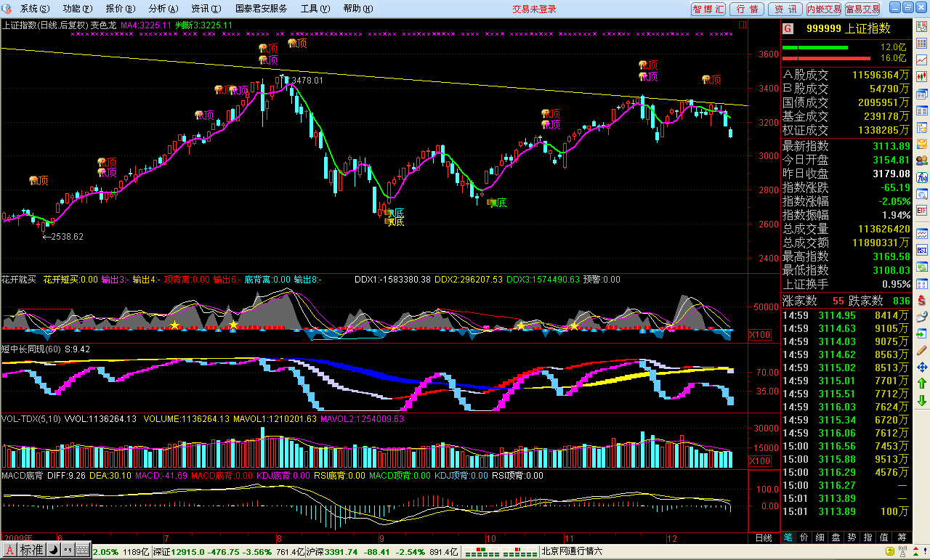Select the pencil drawing tool icon

[921, 350]
